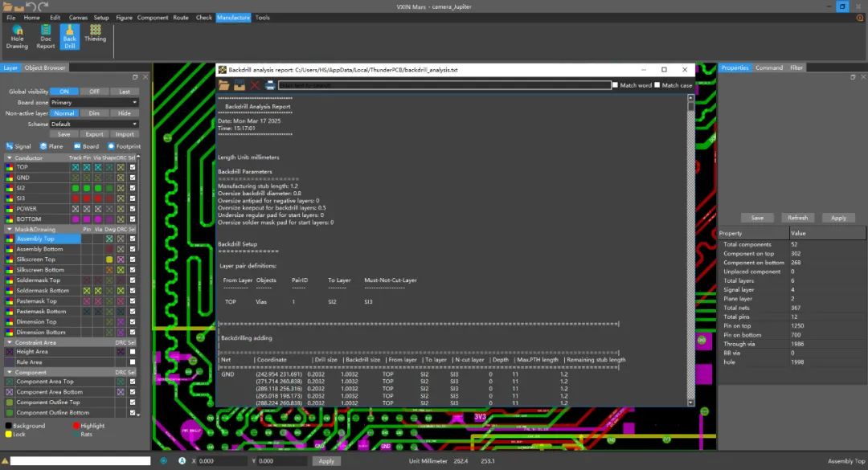Click the print icon in report toolbar
The image size is (868, 470).
pos(270,85)
